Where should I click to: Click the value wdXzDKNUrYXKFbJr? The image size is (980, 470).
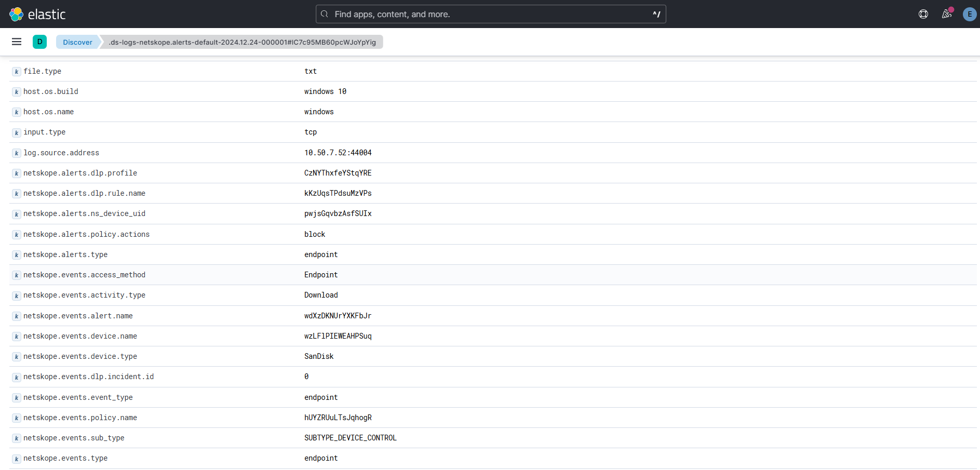tap(338, 316)
